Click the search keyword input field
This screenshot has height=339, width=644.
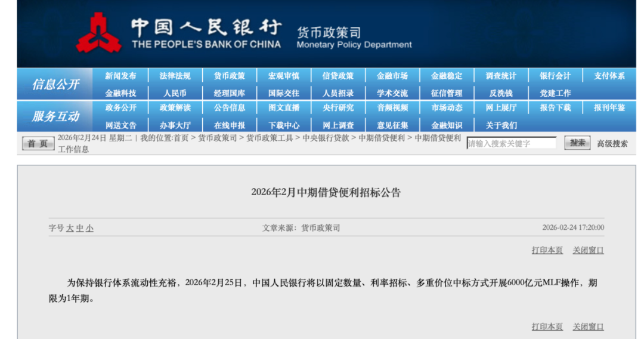tap(511, 143)
